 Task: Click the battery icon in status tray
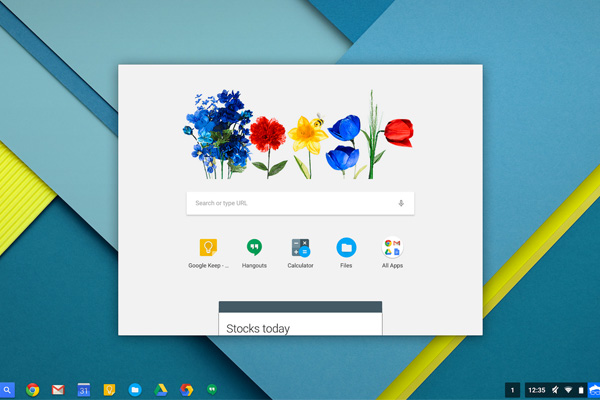click(581, 390)
